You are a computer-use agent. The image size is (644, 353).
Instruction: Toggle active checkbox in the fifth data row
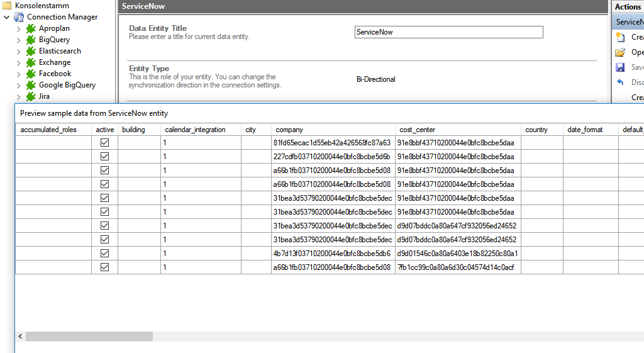(104, 198)
